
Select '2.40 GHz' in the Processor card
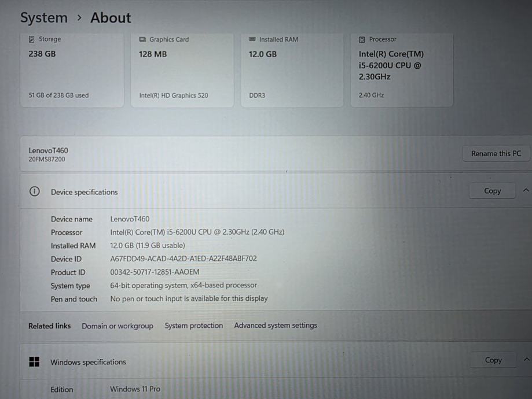371,95
